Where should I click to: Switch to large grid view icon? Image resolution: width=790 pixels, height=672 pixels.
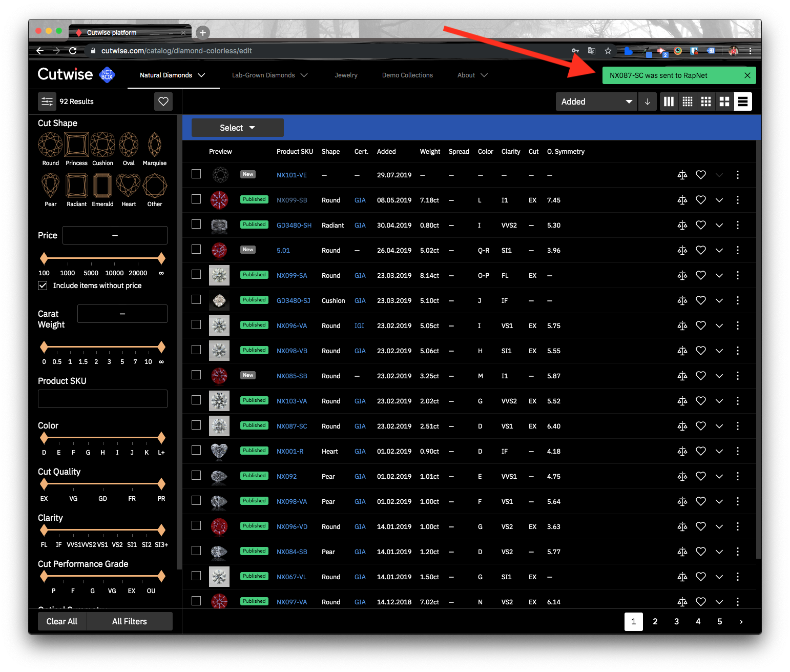coord(724,101)
